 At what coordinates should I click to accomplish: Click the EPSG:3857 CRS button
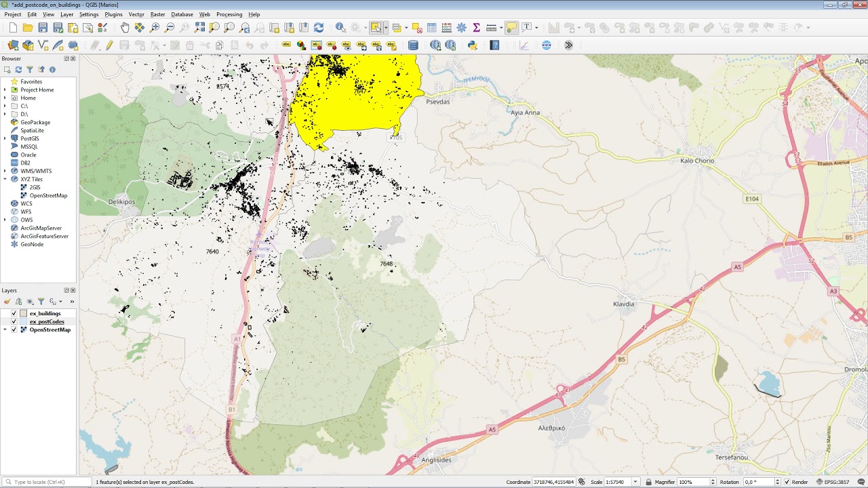click(x=833, y=482)
